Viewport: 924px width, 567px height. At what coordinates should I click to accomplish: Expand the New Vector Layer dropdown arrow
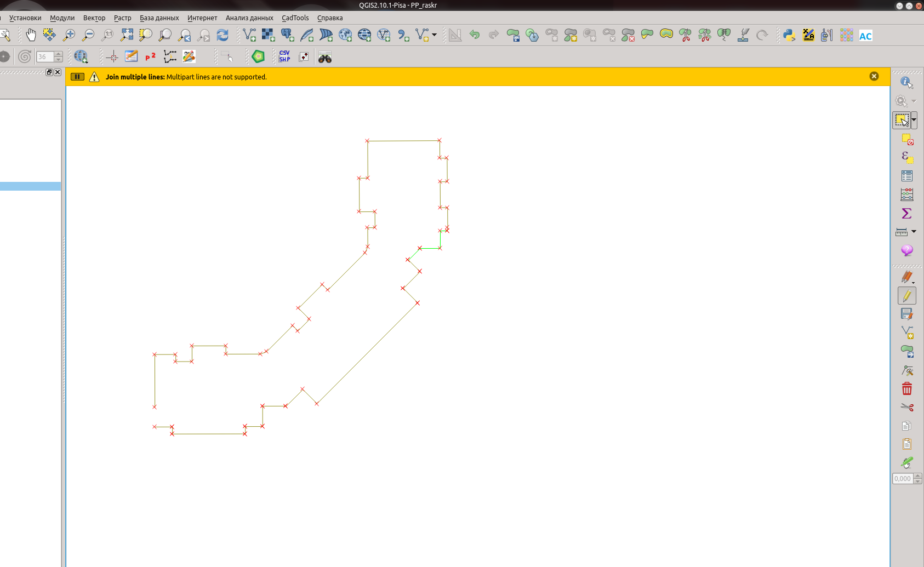click(435, 36)
